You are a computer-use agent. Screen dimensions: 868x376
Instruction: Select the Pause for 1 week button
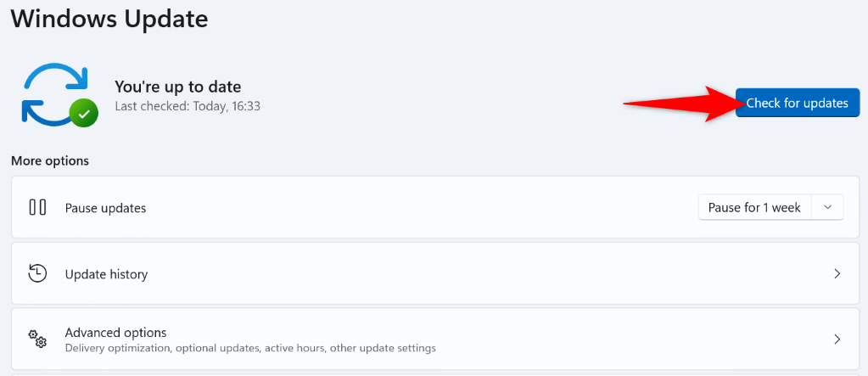coord(754,207)
